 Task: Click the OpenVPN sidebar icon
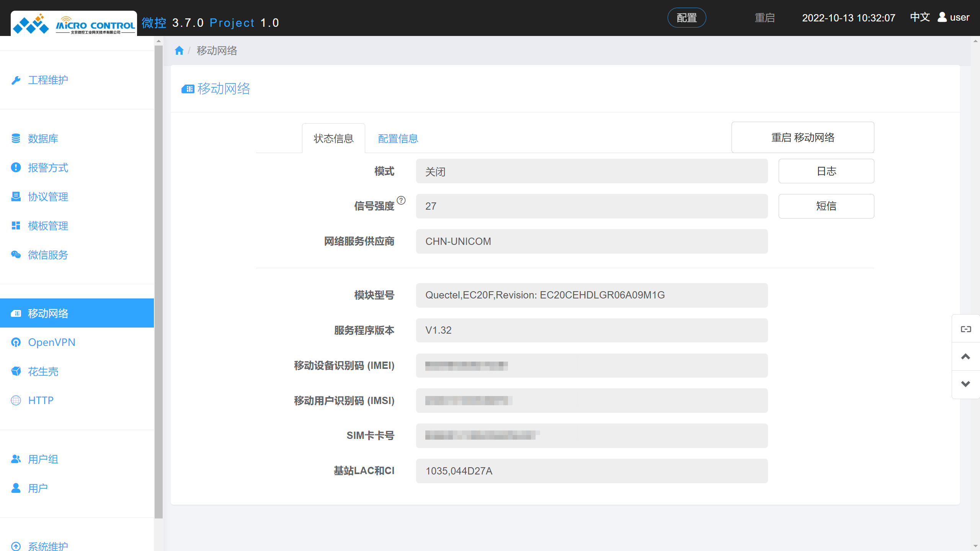pos(16,342)
